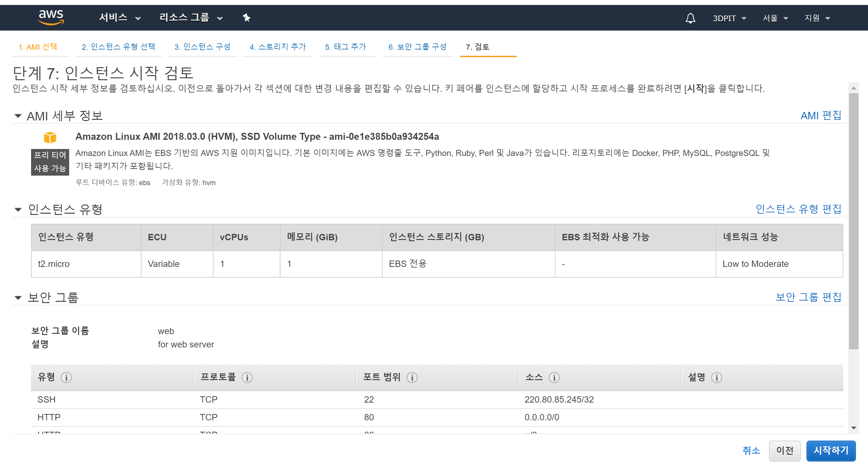Viewport: 868px width, 472px height.
Task: Collapse the 보안 그룹 section
Action: pyautogui.click(x=18, y=298)
